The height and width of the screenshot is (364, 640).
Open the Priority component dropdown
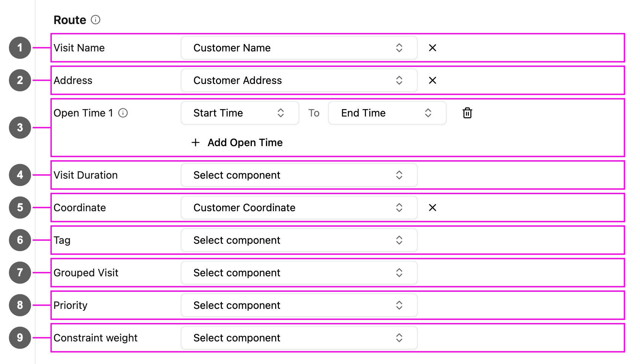click(x=299, y=305)
